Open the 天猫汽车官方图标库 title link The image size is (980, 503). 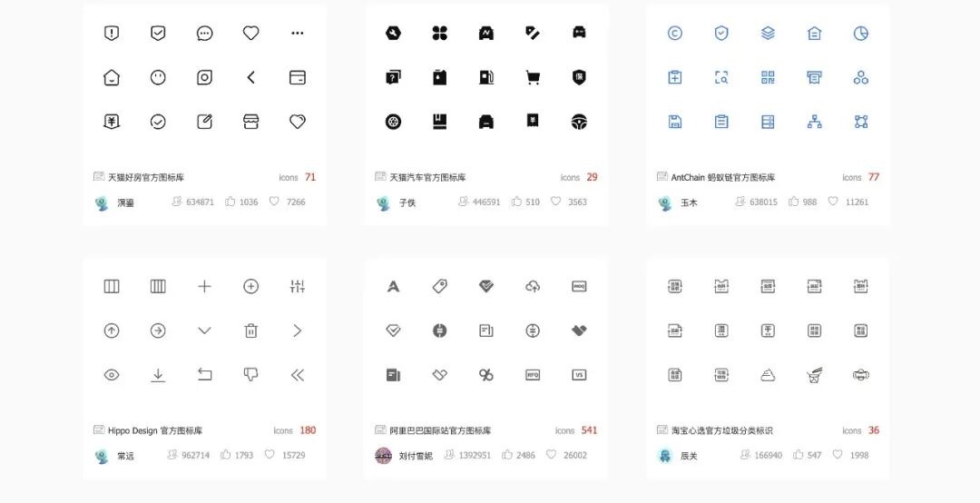428,177
